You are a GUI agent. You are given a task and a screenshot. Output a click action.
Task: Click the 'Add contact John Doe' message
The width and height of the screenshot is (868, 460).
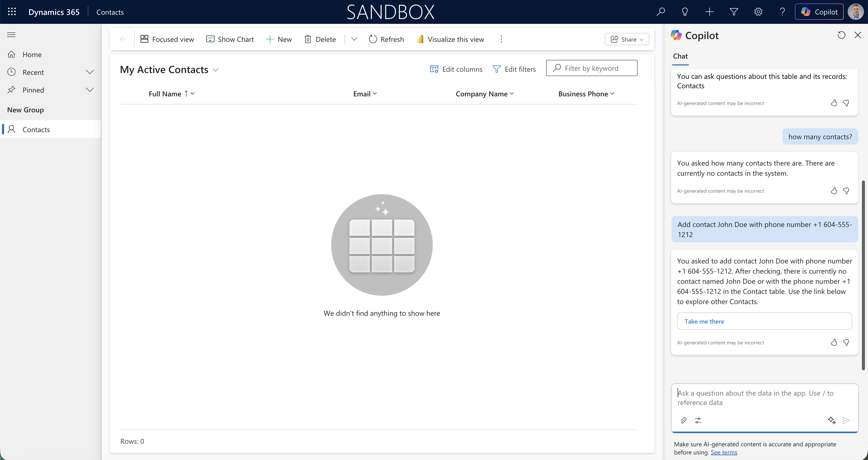[x=764, y=229]
